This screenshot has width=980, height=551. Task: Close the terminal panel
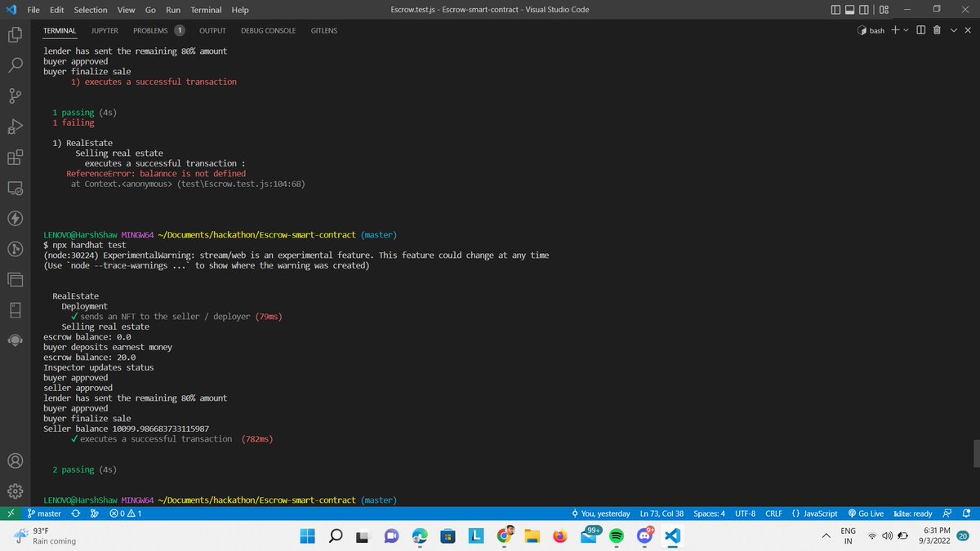tap(968, 30)
